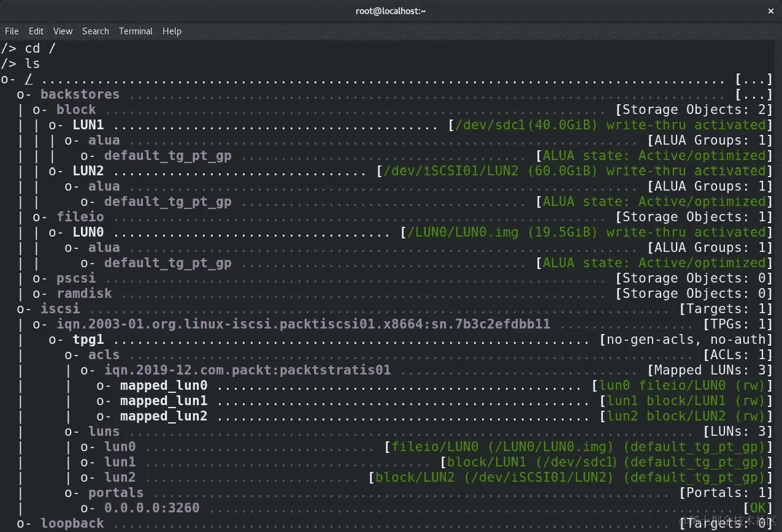Click '[Storage Objects: 0]' on pscsi row
Screen dimensions: 782x532
coord(693,278)
